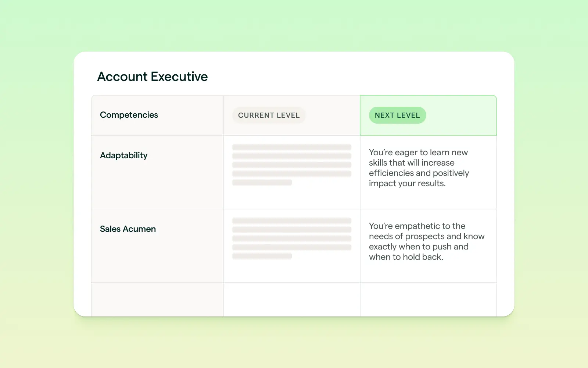
Task: Click the Adaptability current-level cell
Action: tap(291, 172)
